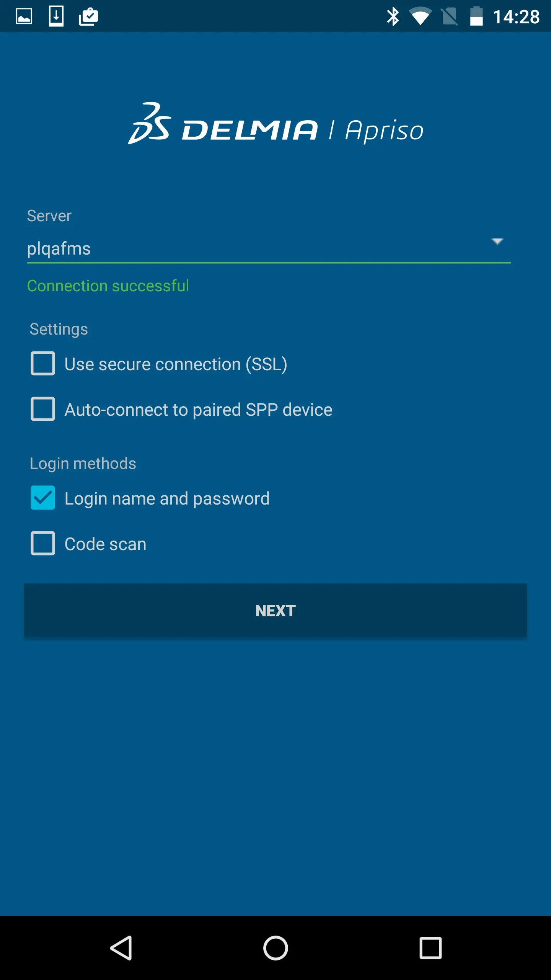Tap the 14:28 clock in status bar
Viewport: 551px width, 980px height.
tap(516, 17)
